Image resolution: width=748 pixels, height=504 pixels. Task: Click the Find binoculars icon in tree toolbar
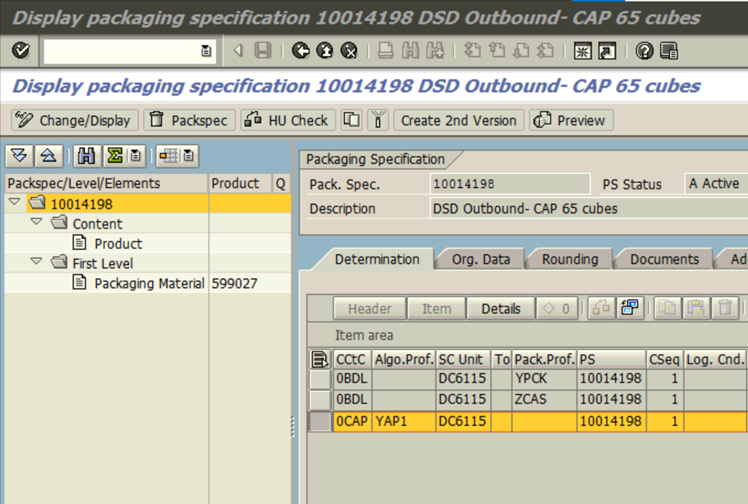coord(87,155)
